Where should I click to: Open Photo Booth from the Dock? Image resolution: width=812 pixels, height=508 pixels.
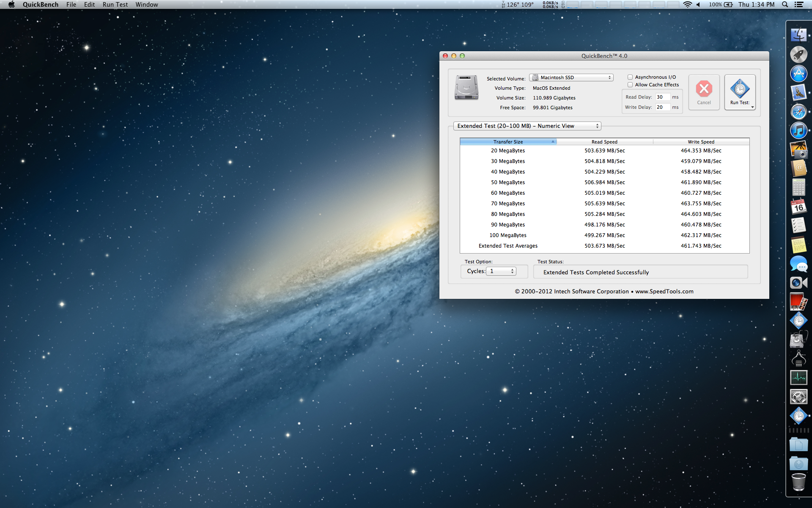pos(798,302)
